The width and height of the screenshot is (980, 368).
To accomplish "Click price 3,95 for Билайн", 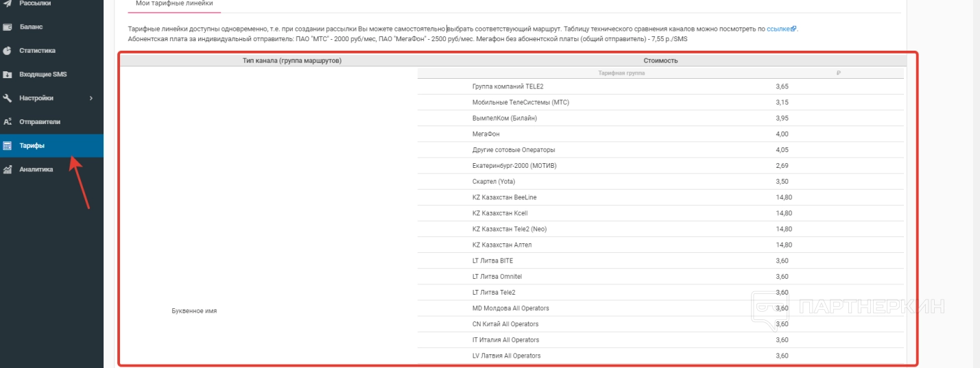I will (x=782, y=118).
